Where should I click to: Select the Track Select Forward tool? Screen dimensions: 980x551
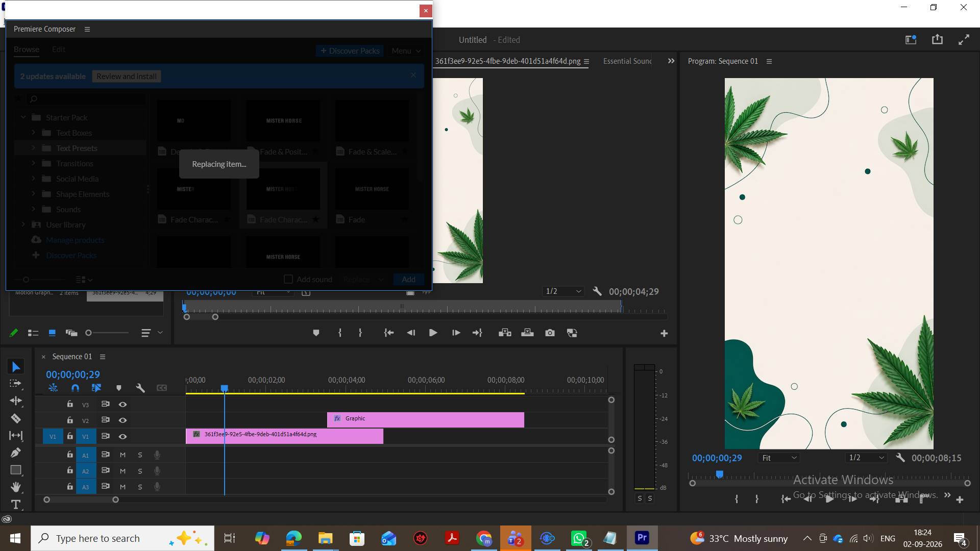(x=16, y=384)
